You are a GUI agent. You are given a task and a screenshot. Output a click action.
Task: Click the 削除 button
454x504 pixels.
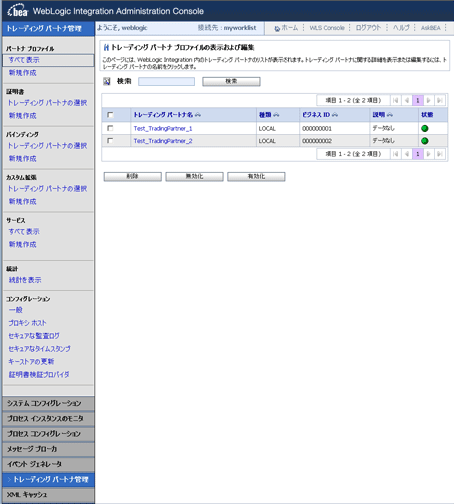[x=133, y=176]
